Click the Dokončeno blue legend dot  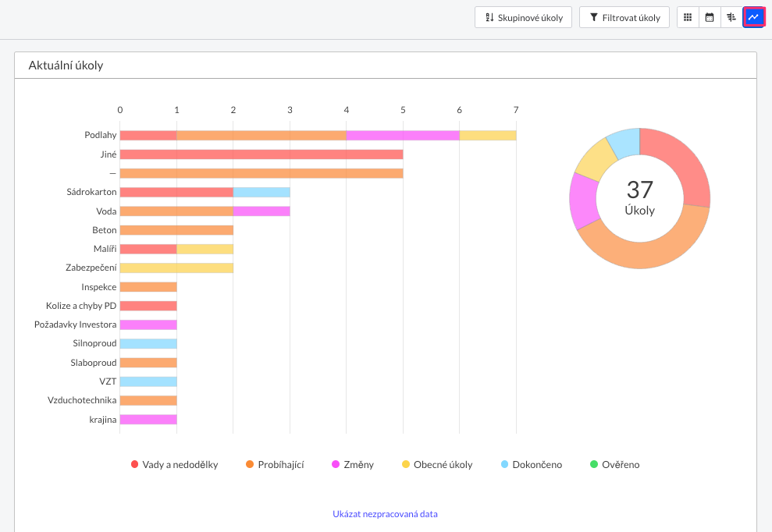504,465
